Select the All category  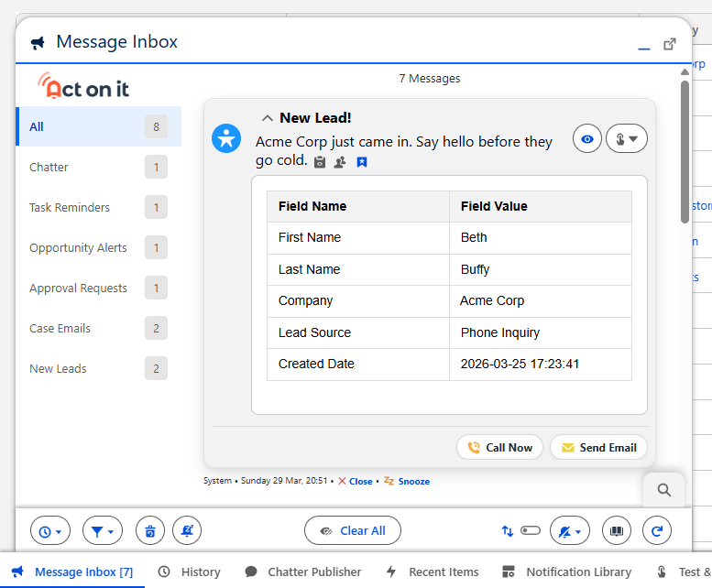[99, 126]
